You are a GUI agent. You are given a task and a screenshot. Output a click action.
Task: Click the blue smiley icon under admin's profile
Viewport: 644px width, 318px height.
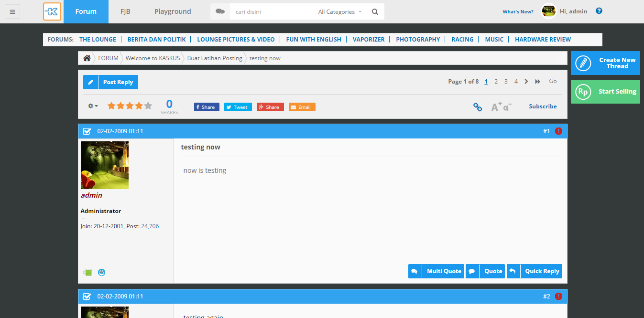[x=101, y=272]
